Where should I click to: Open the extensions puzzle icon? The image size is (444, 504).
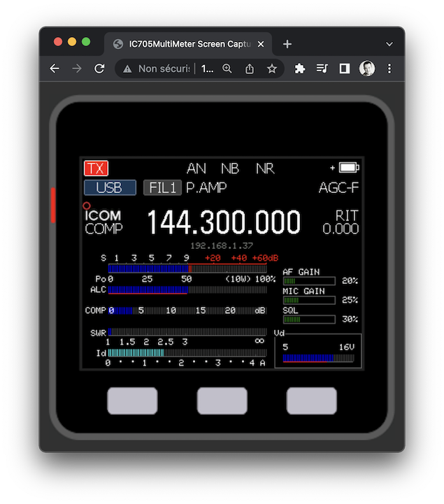tap(300, 69)
